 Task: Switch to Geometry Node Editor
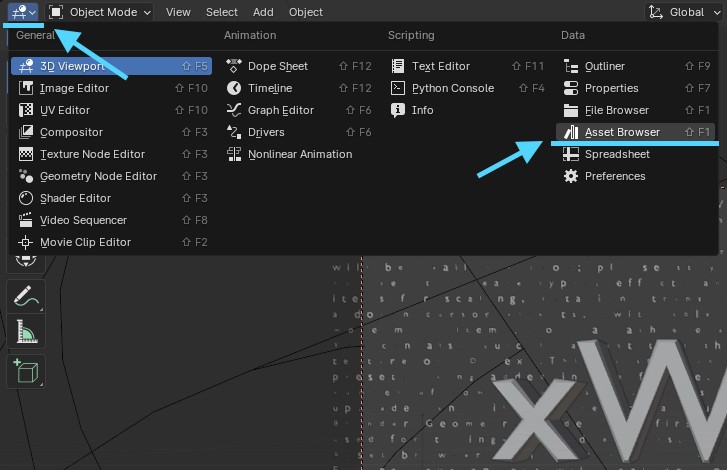point(98,176)
